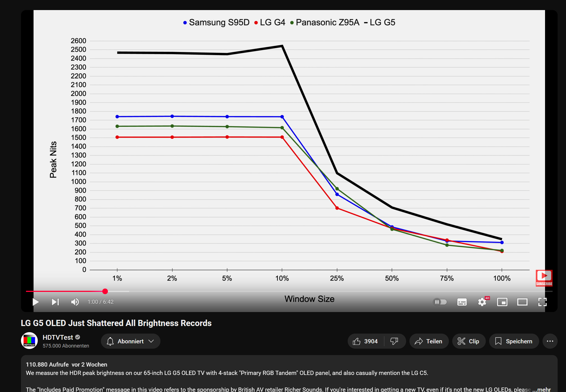The height and width of the screenshot is (392, 566).
Task: Enable theater mode view
Action: pos(522,302)
